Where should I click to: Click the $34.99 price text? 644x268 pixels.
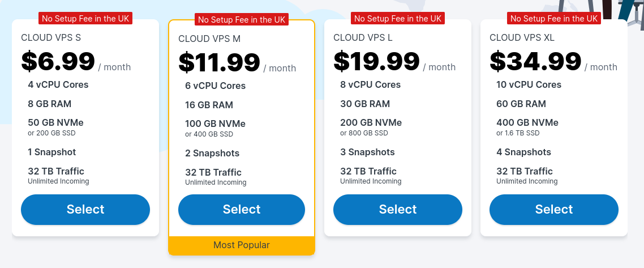click(535, 61)
